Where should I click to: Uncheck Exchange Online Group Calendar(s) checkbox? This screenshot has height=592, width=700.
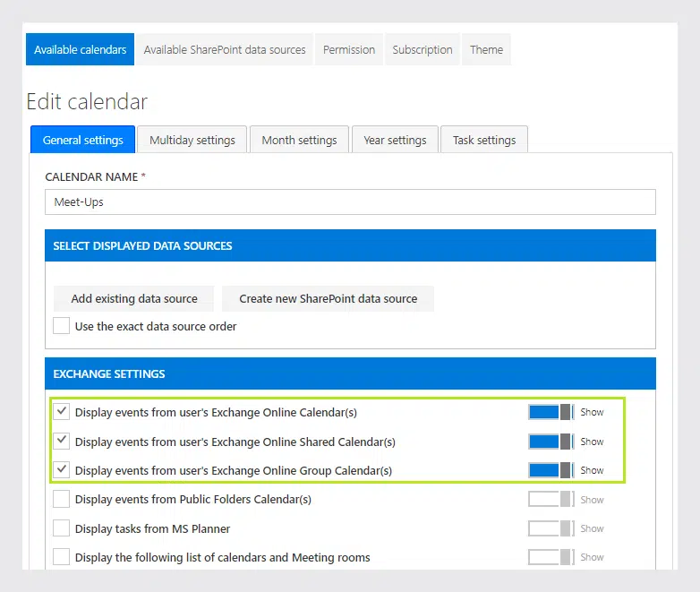[x=61, y=470]
